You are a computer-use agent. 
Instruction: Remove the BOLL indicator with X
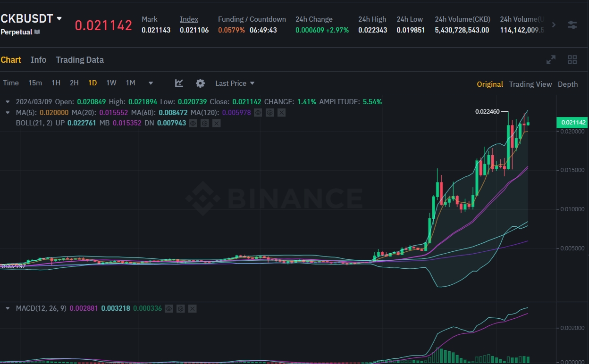click(x=217, y=123)
